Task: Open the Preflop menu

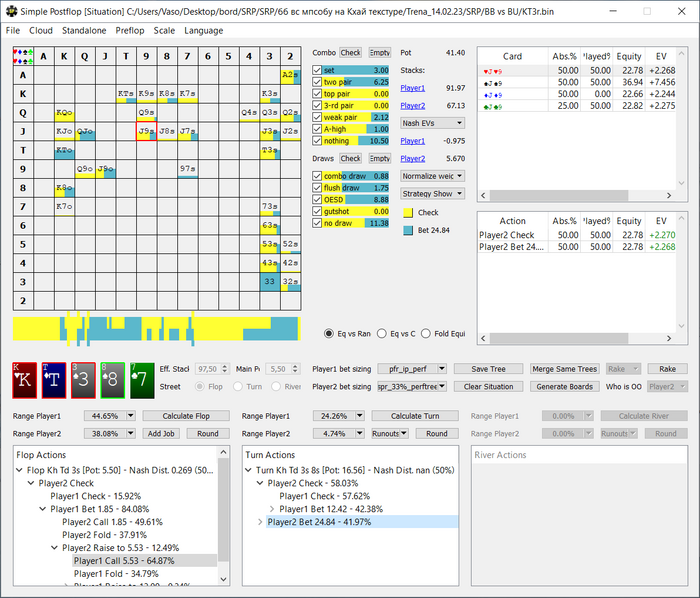Action: [x=129, y=31]
